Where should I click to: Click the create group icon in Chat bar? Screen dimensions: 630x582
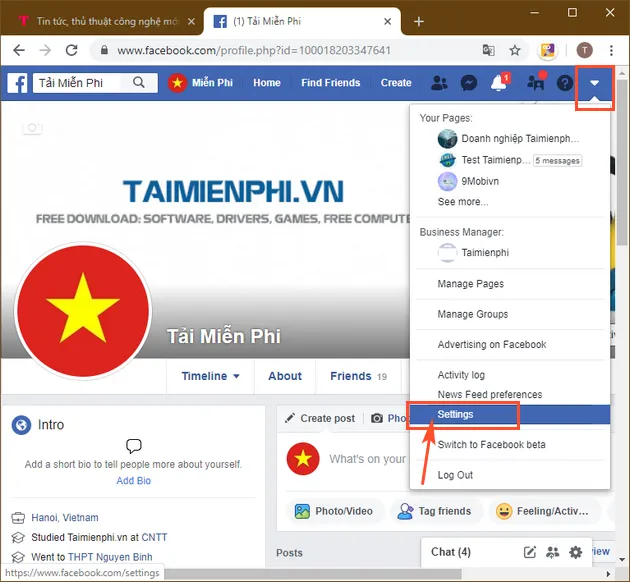point(553,552)
